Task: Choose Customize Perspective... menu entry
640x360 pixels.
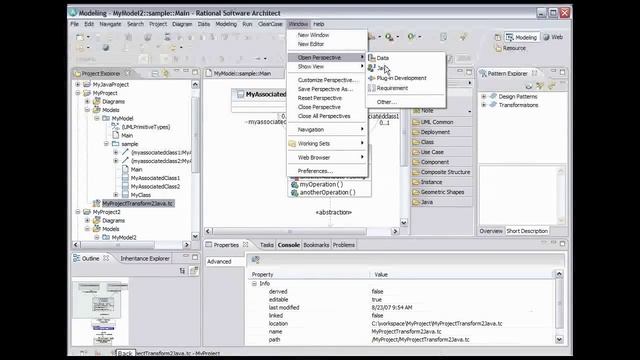Action: (x=328, y=80)
